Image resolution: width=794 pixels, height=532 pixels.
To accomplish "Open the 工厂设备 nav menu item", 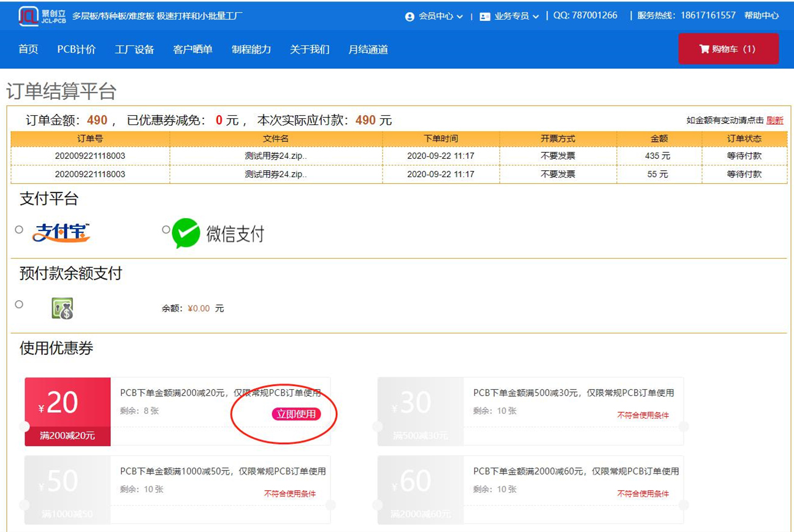I will 134,50.
